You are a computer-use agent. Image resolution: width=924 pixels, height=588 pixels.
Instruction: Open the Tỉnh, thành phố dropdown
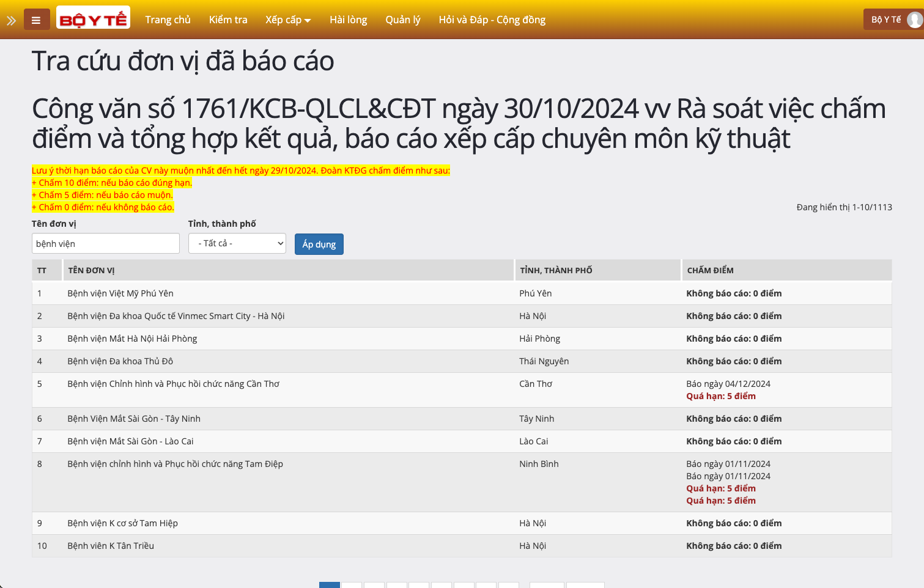coord(237,243)
